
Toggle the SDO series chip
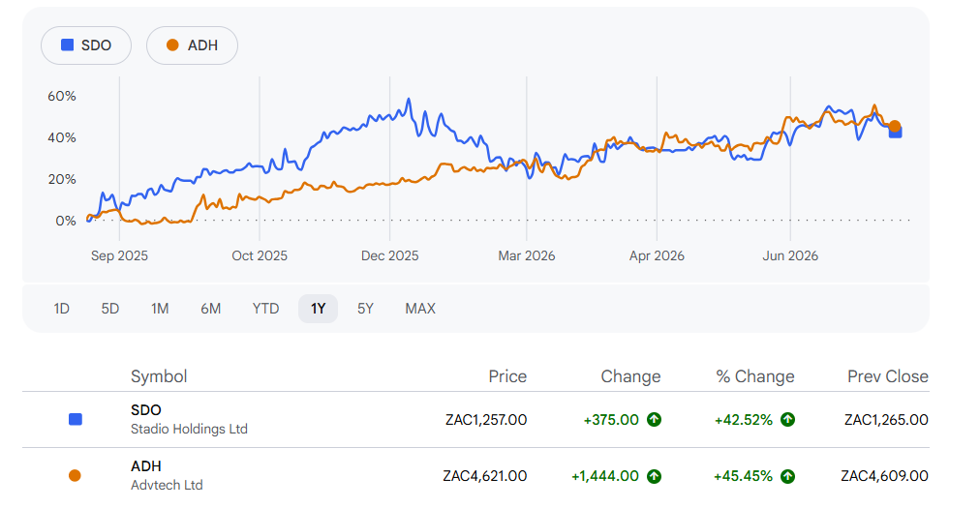pos(86,45)
